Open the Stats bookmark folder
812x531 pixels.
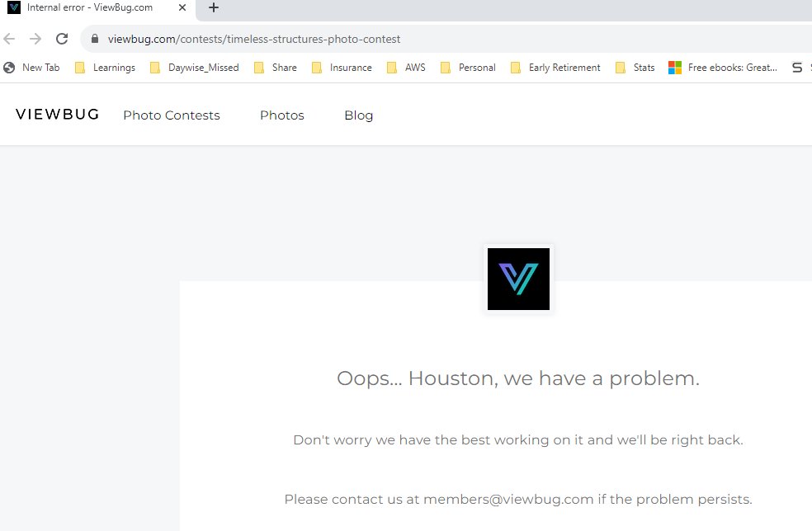(x=644, y=68)
